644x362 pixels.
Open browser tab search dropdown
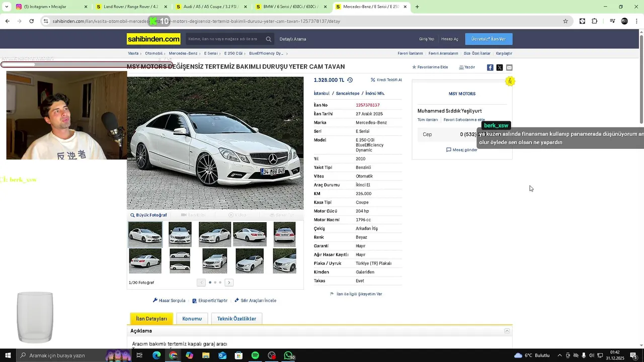[7, 7]
